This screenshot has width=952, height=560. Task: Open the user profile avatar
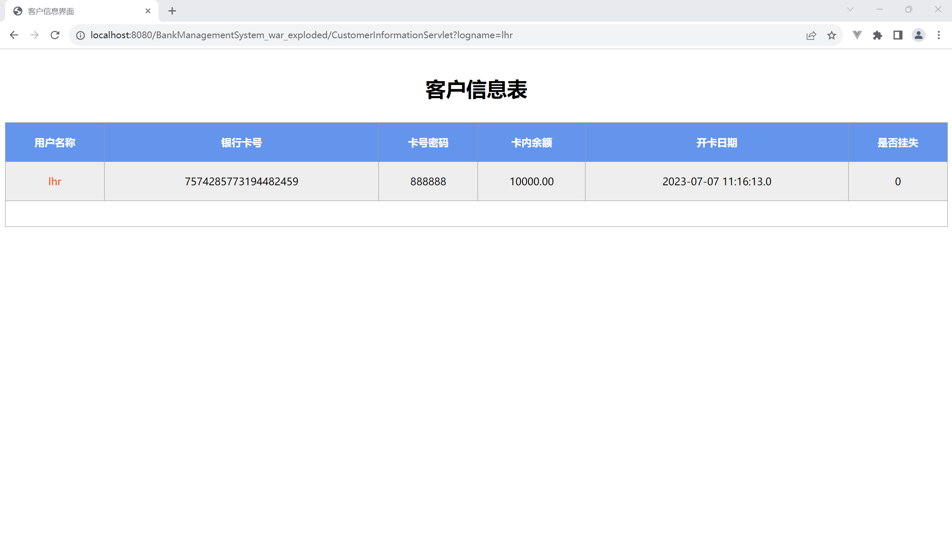point(918,35)
